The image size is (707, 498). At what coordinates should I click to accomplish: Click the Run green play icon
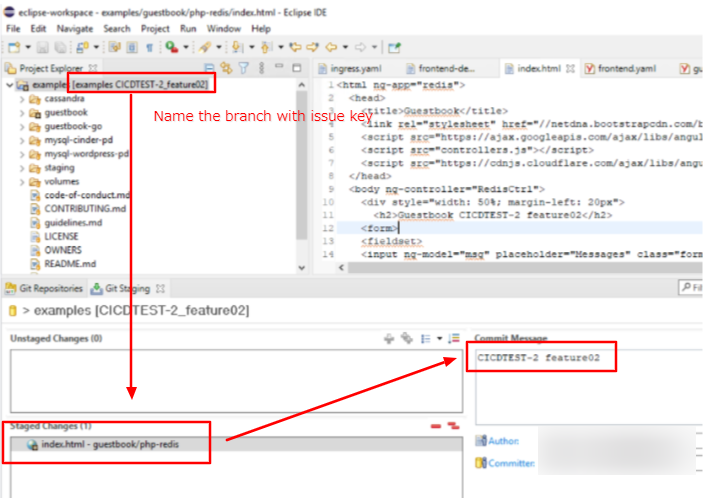pos(171,47)
